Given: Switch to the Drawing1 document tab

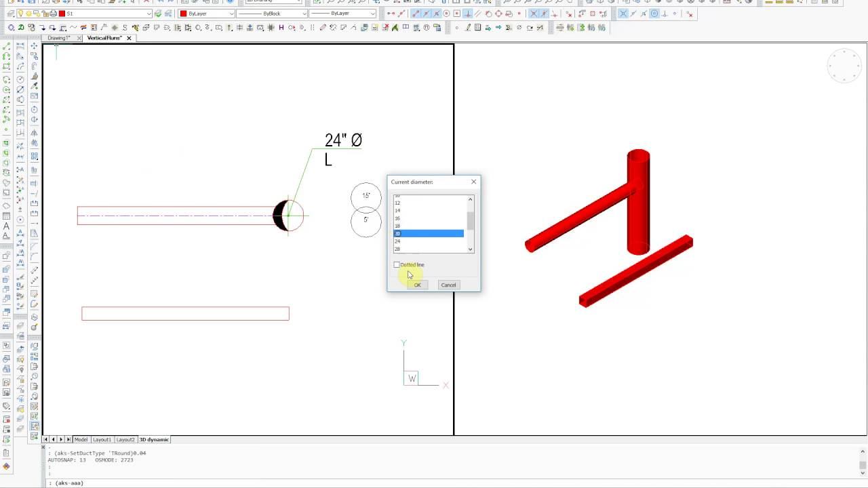Looking at the screenshot, I should click(x=58, y=38).
